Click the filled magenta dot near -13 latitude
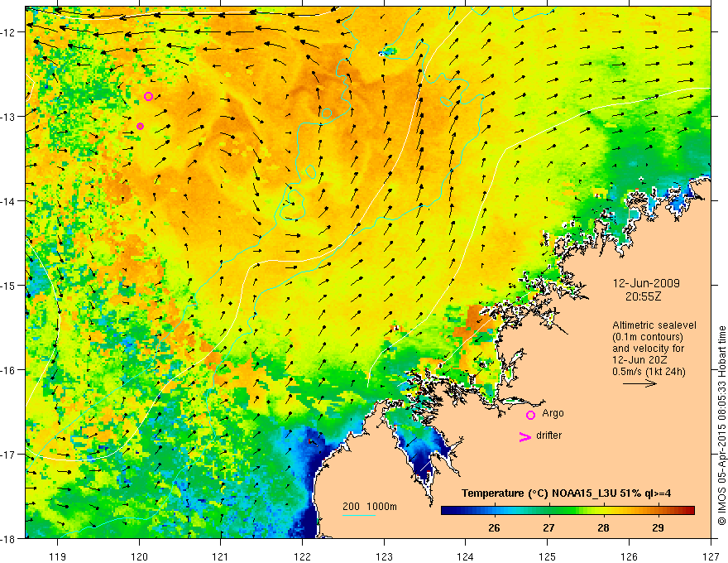 [x=140, y=127]
